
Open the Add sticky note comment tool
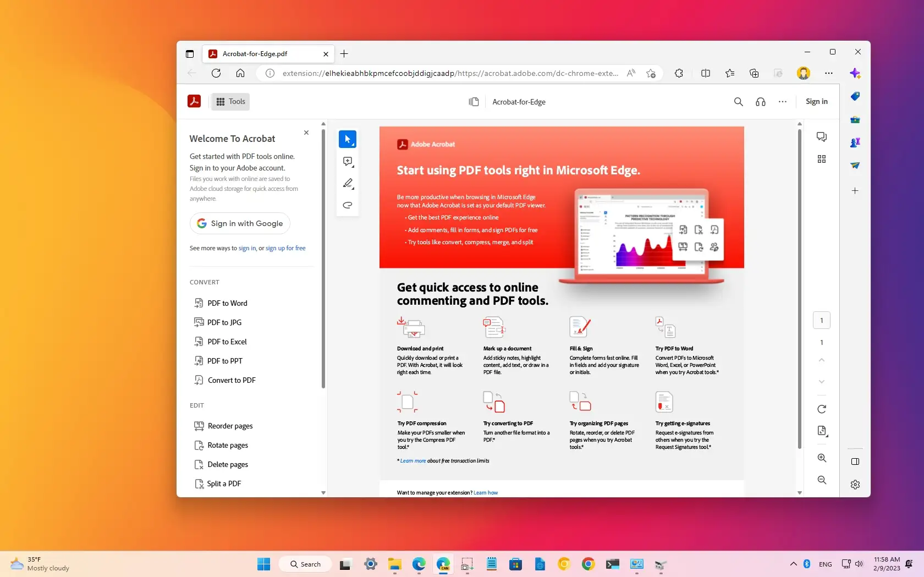pos(348,161)
